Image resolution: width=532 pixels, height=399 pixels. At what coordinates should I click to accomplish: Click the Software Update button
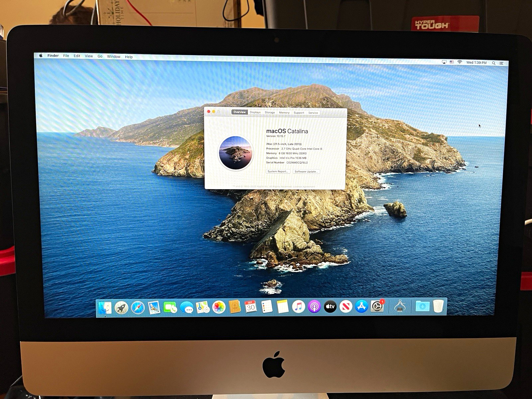pos(306,172)
